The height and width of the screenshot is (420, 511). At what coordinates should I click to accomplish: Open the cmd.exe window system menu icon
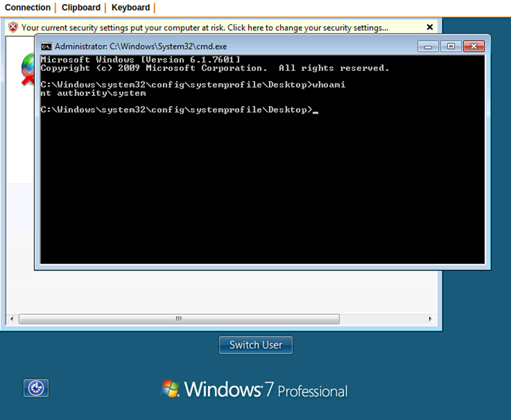point(46,47)
